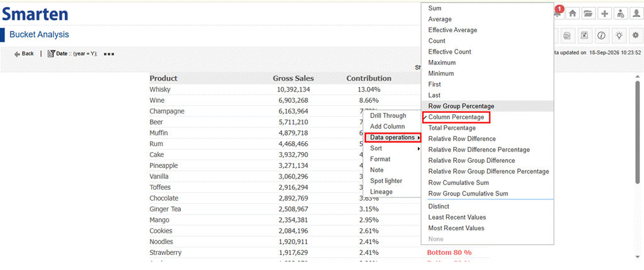Click the export document icon

click(x=566, y=36)
